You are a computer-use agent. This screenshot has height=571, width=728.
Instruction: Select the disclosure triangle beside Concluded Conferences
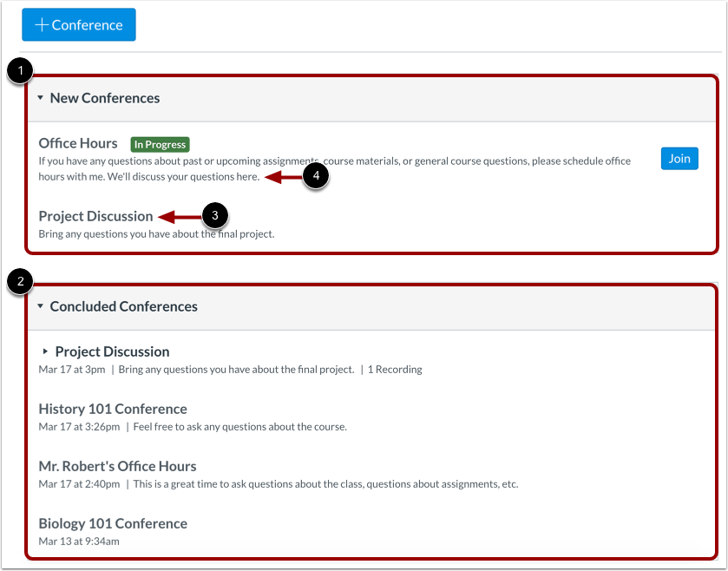point(40,305)
